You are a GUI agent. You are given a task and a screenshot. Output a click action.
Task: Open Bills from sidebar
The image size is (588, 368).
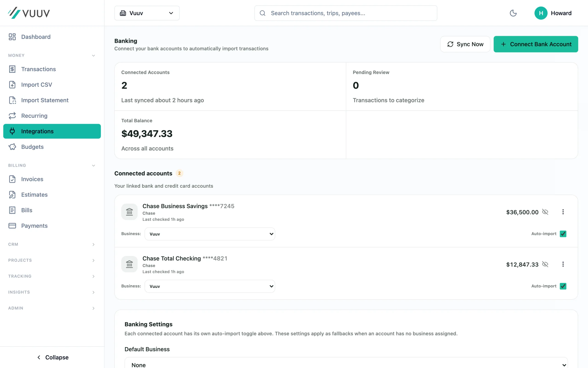(x=52, y=210)
